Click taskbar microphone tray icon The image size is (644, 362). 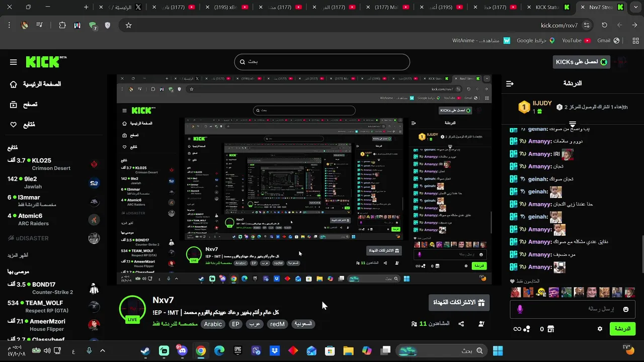89,350
